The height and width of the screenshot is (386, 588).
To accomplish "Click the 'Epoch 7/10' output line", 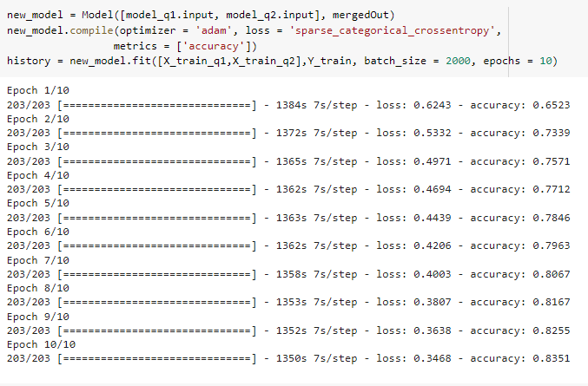I will (x=38, y=260).
